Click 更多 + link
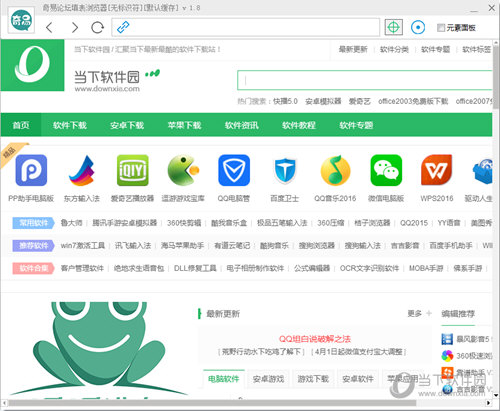This screenshot has height=411, width=500. (x=419, y=313)
